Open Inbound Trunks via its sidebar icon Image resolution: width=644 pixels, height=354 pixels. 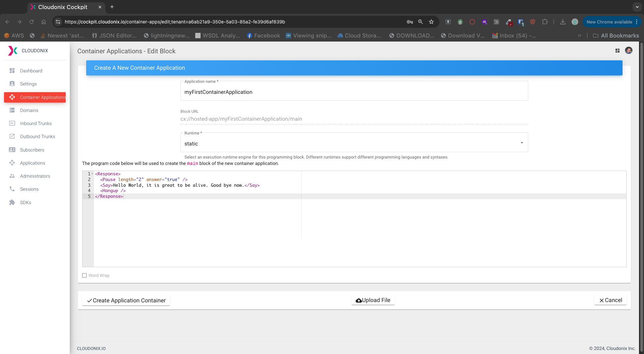(x=12, y=123)
